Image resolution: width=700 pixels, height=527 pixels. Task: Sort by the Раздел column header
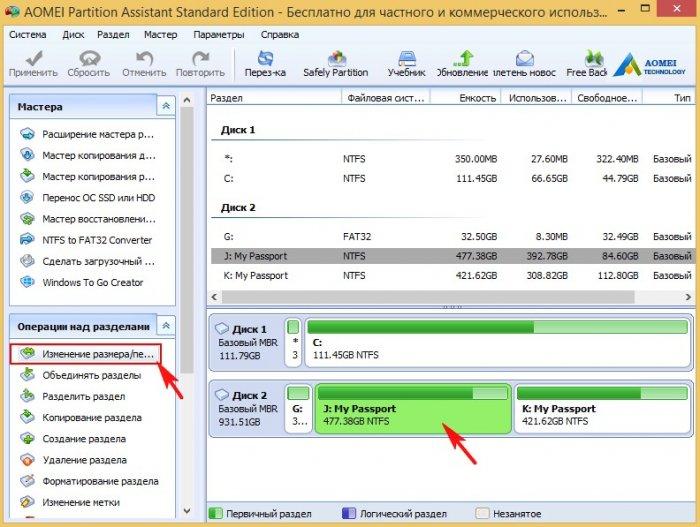274,98
